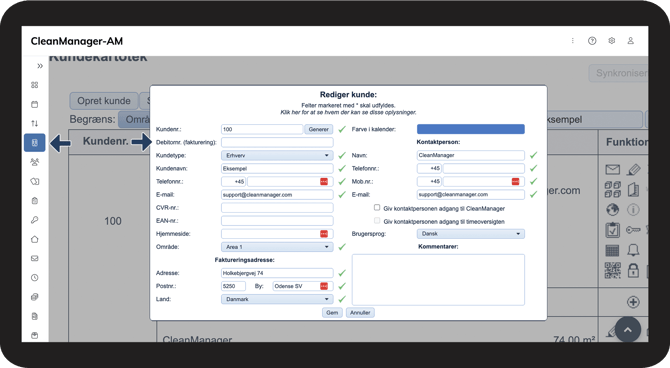Click the CVR-nr. input field

[277, 208]
